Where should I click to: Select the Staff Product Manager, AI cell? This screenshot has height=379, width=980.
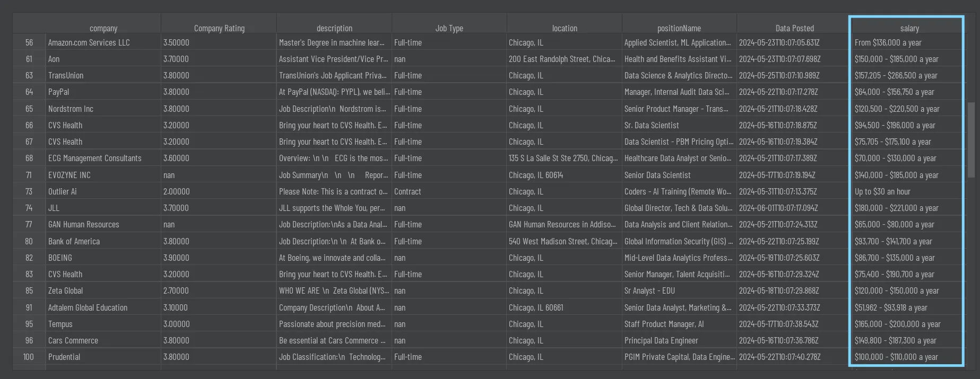(679, 324)
